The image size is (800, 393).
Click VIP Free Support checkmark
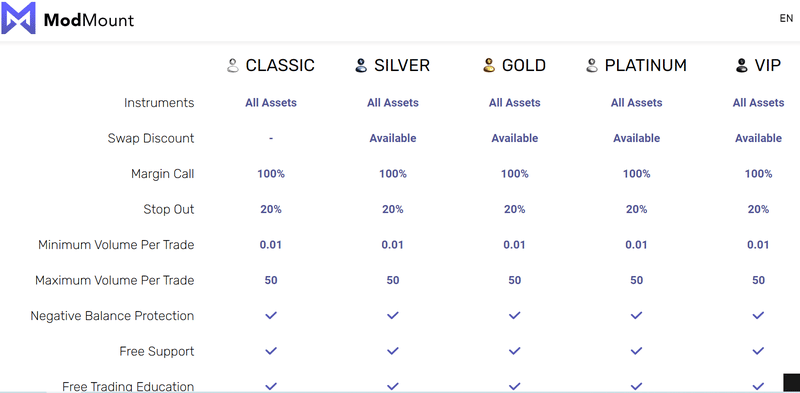coord(758,351)
